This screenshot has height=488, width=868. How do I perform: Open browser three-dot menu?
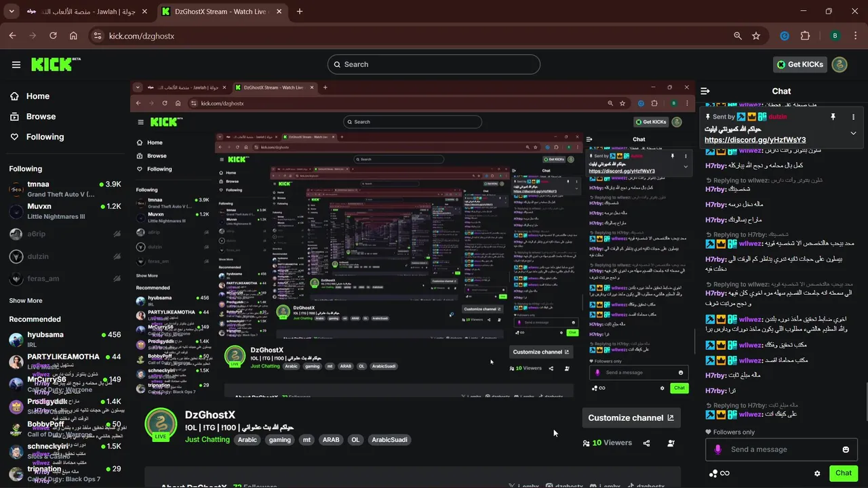click(854, 36)
